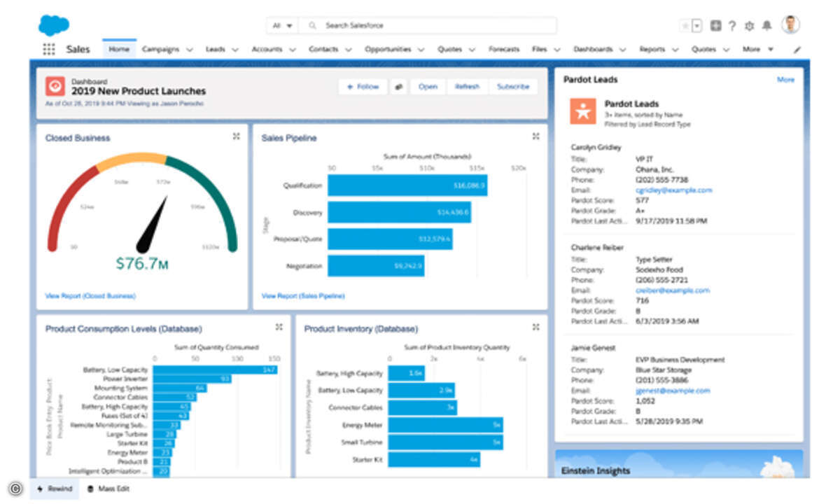
Task: Click the red dashboard icon beside the title
Action: tap(55, 86)
